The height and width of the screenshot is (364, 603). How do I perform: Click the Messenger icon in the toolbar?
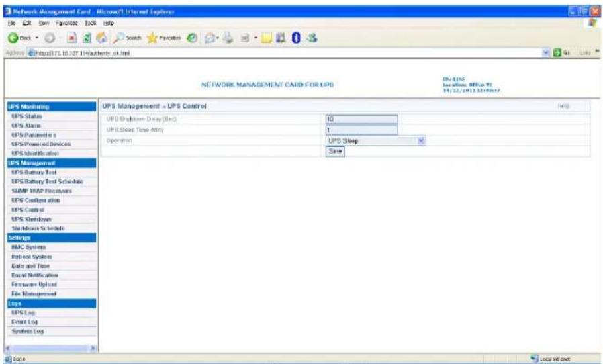tap(312, 38)
